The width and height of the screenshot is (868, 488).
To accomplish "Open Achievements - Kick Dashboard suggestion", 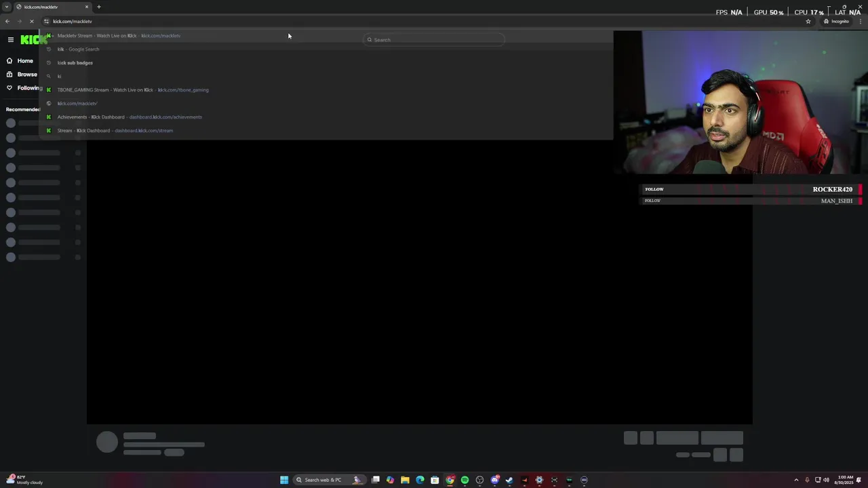I will coord(325,117).
